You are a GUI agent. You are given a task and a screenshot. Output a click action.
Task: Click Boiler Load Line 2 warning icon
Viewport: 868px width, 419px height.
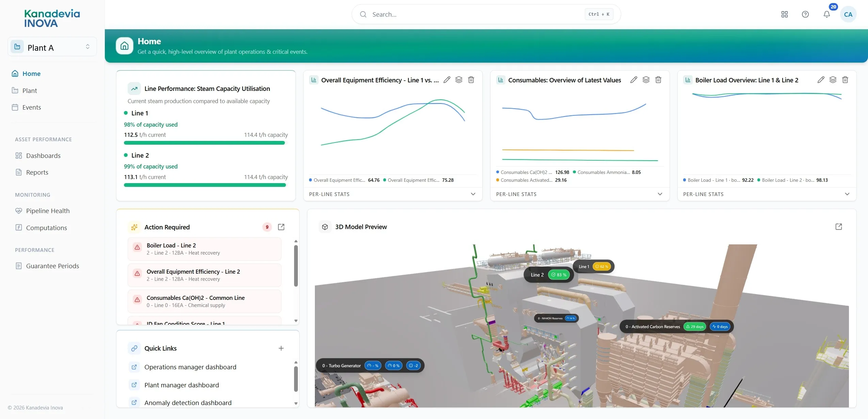click(137, 247)
